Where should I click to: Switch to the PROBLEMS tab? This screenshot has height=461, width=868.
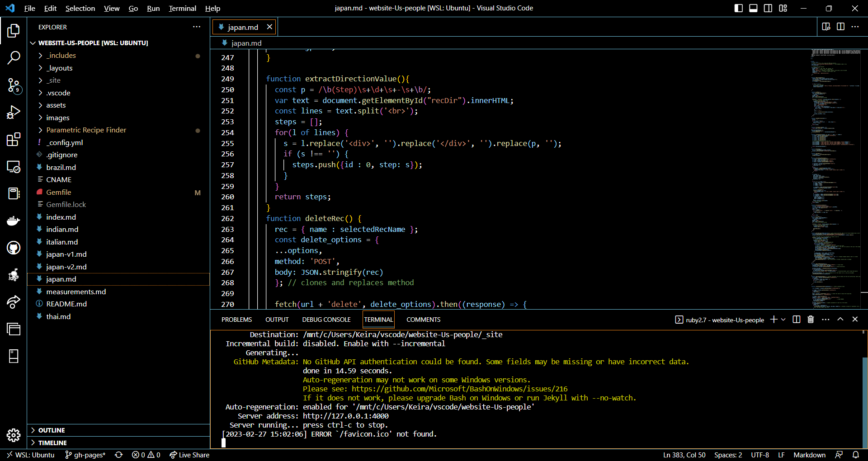tap(236, 320)
